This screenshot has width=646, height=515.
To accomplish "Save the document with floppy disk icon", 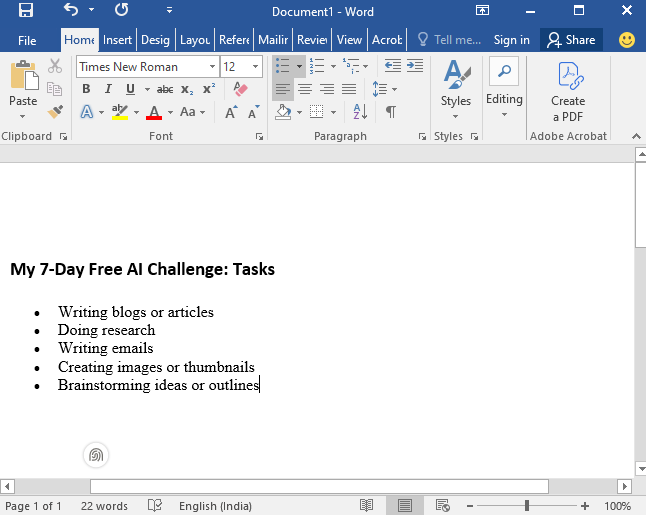I will point(26,10).
